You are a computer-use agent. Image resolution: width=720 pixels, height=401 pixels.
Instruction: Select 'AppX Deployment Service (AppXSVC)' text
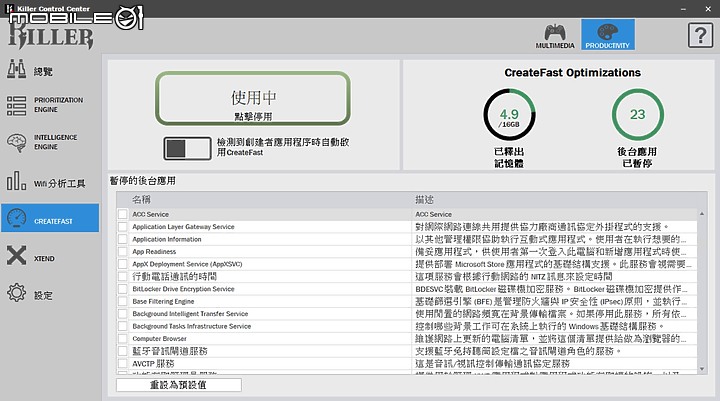click(x=187, y=264)
